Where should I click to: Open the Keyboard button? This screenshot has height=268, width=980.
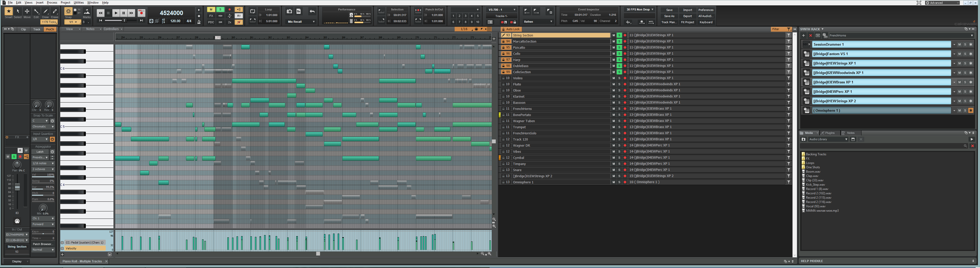coord(706,22)
